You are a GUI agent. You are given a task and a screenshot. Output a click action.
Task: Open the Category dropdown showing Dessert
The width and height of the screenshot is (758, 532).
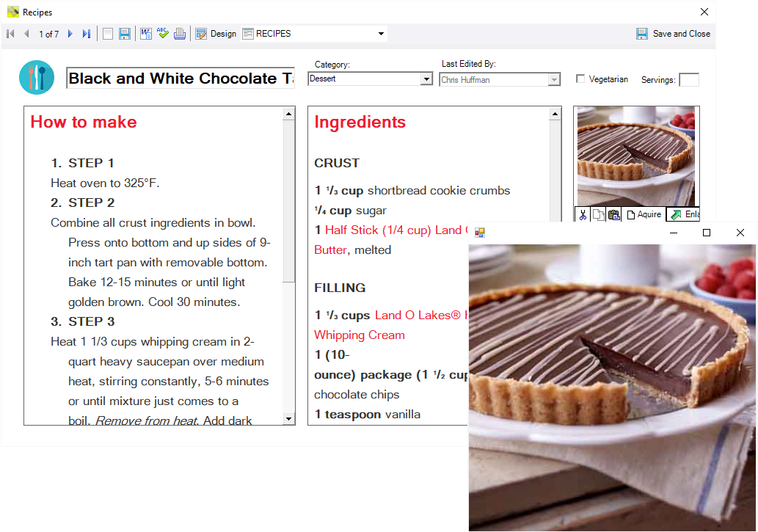[425, 79]
